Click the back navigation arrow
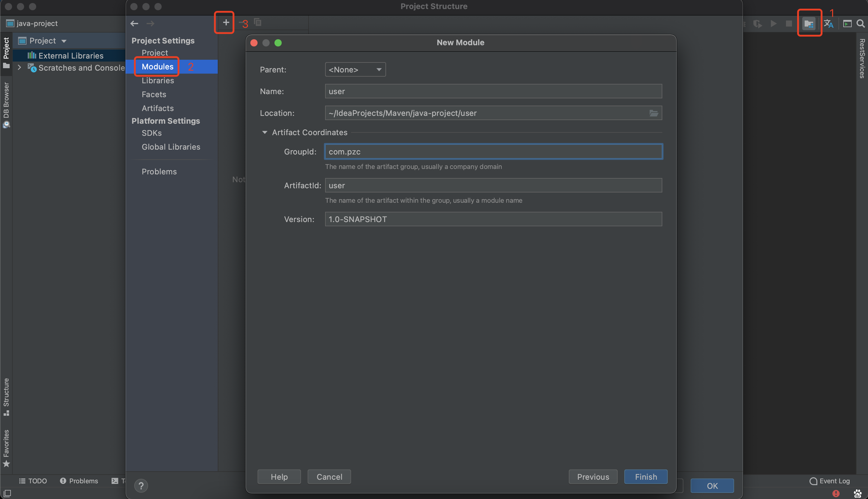Image resolution: width=868 pixels, height=499 pixels. pos(134,23)
